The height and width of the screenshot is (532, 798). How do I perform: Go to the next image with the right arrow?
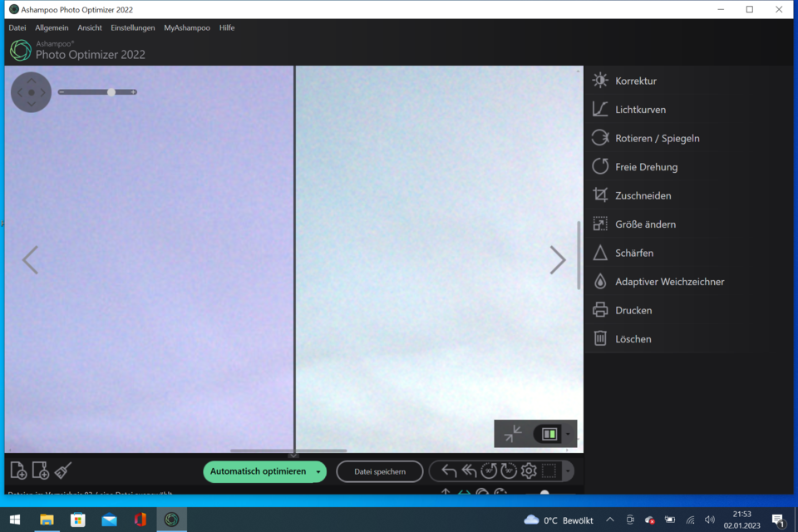pos(558,260)
